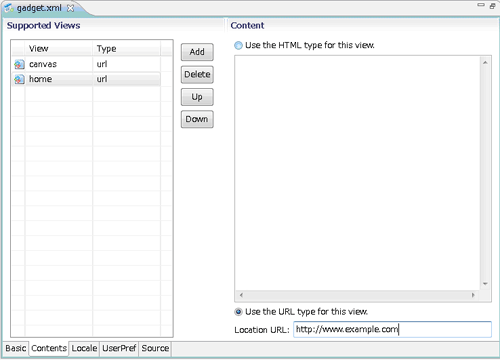
Task: Click the Location URL input field
Action: point(392,329)
